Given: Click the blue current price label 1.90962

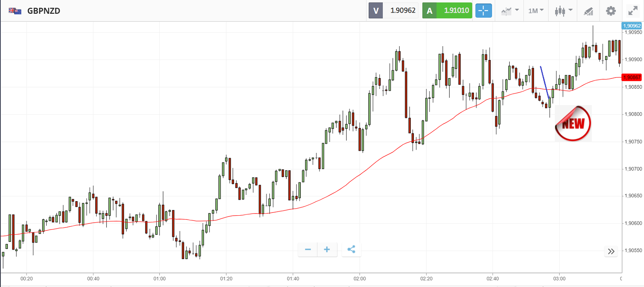Looking at the screenshot, I should click(631, 26).
